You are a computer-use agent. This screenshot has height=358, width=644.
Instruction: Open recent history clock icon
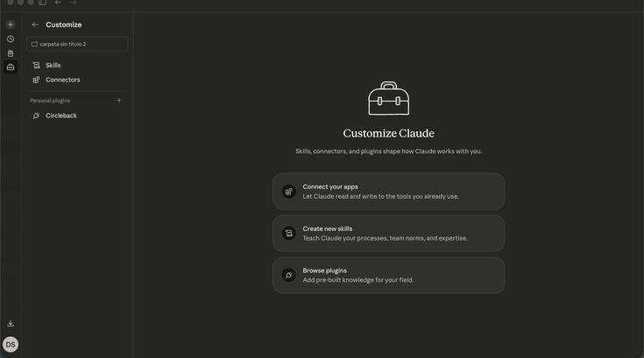click(11, 39)
